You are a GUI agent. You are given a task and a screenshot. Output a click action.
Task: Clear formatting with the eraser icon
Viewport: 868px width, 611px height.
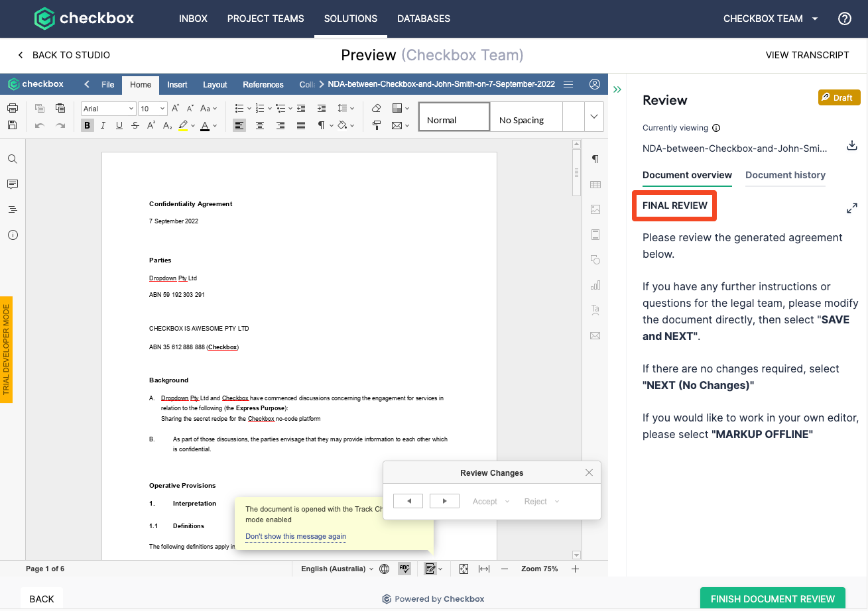(x=376, y=108)
